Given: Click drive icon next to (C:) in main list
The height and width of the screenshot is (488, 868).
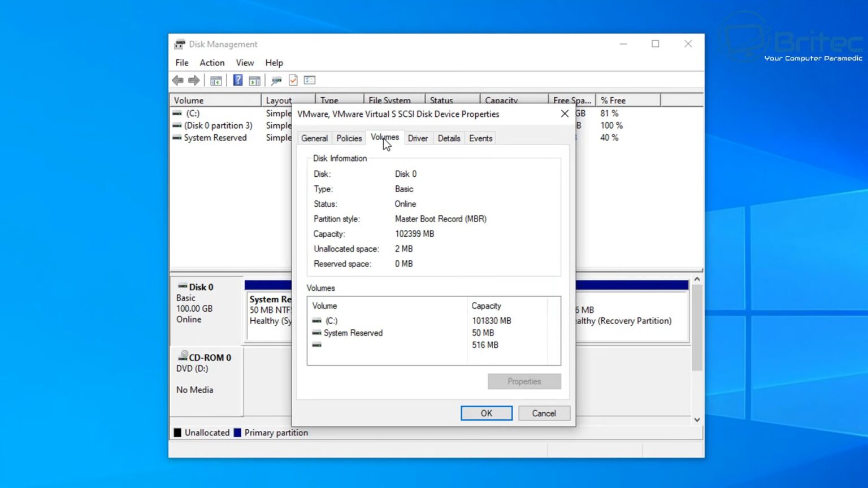Looking at the screenshot, I should pyautogui.click(x=177, y=114).
